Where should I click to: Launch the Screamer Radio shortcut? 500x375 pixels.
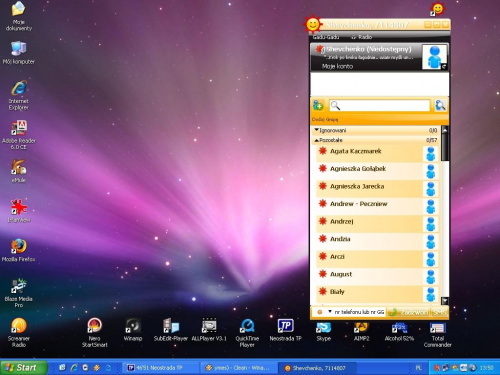point(19,332)
